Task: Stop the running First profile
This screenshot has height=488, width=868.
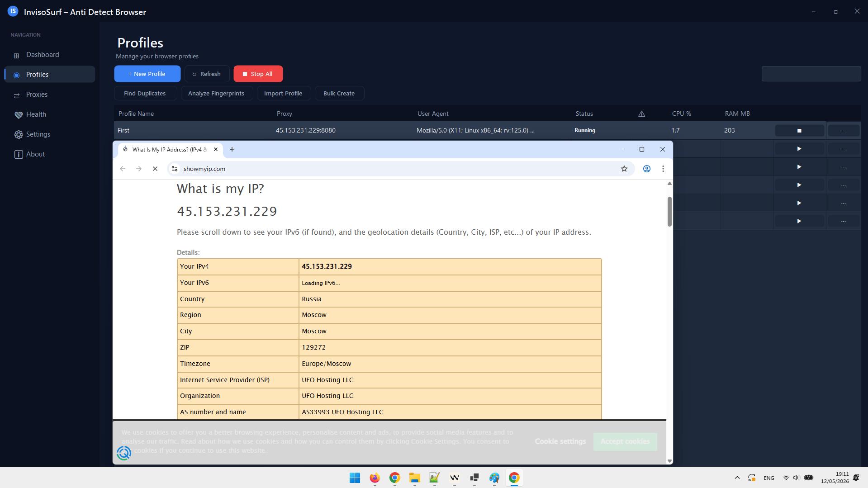Action: (799, 130)
